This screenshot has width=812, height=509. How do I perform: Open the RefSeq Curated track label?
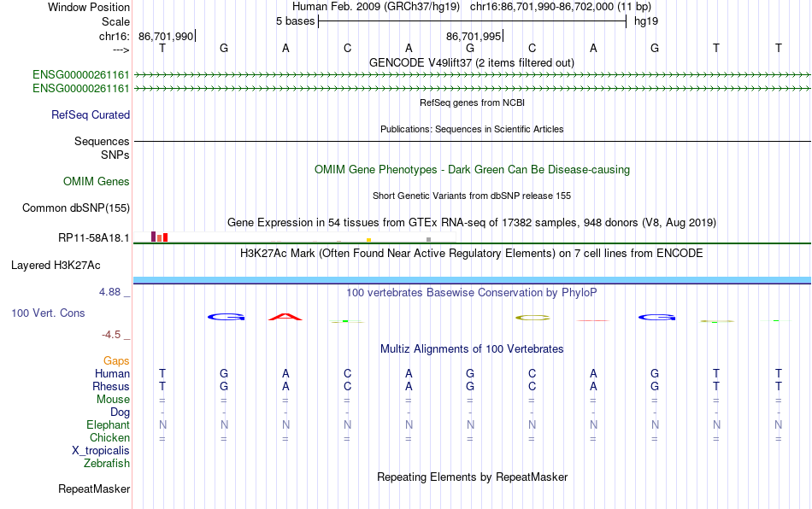tap(91, 114)
